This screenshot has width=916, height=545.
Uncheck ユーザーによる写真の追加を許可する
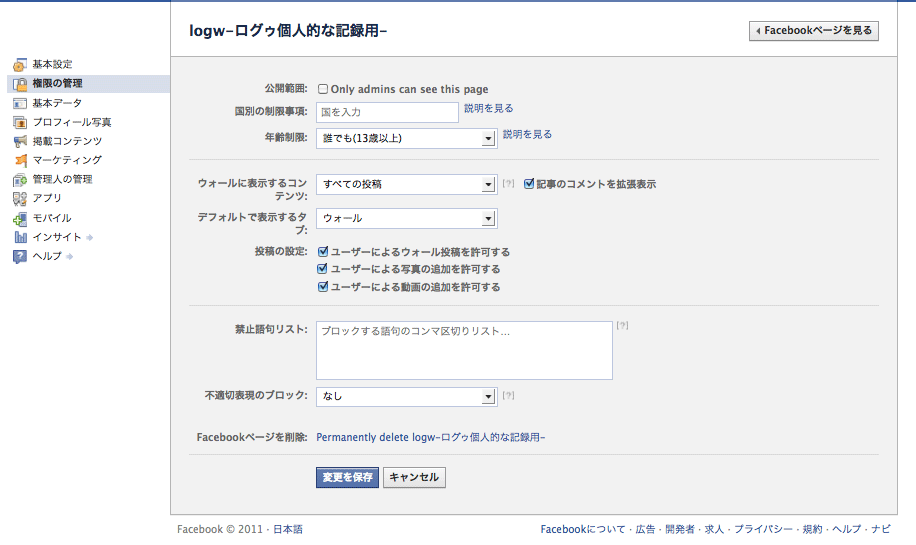[323, 269]
